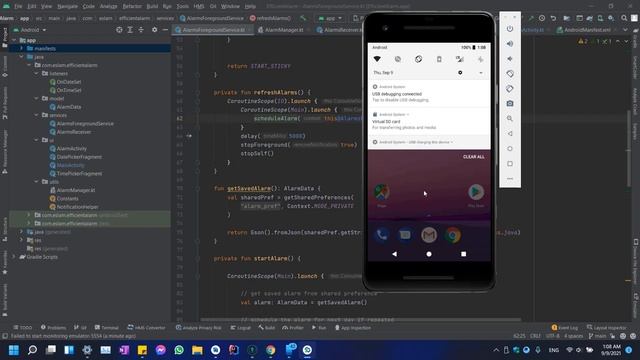This screenshot has height=360, width=640.
Task: Toggle battery saver quick settings tile
Action: 439,59
